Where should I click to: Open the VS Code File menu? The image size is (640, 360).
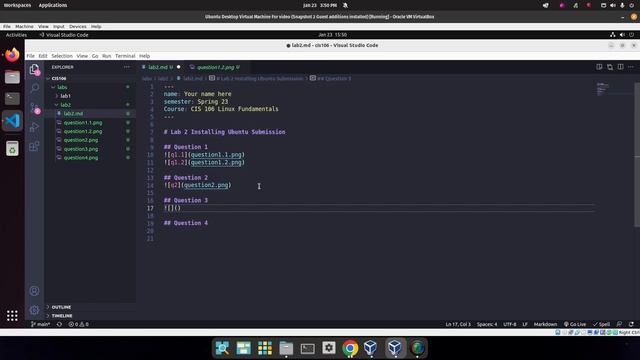(x=31, y=56)
